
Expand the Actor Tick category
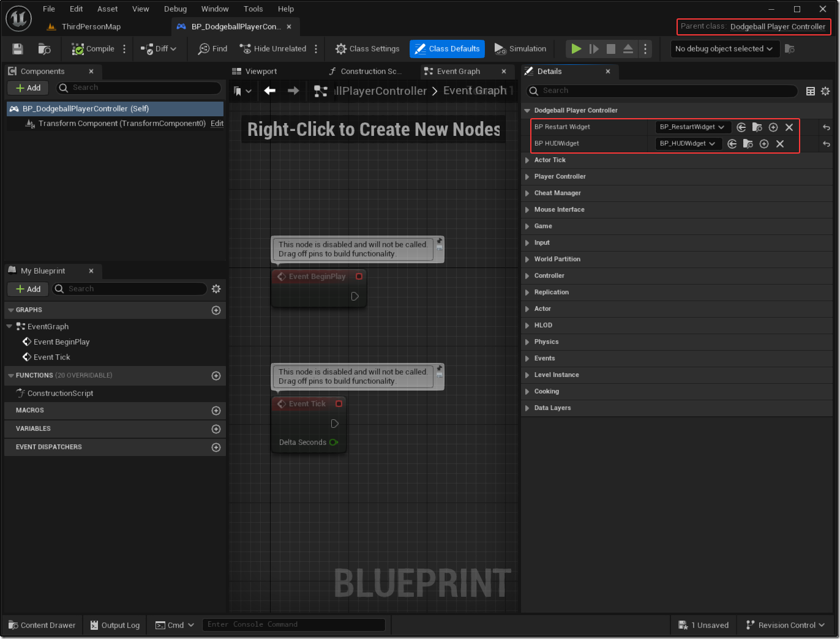[527, 160]
